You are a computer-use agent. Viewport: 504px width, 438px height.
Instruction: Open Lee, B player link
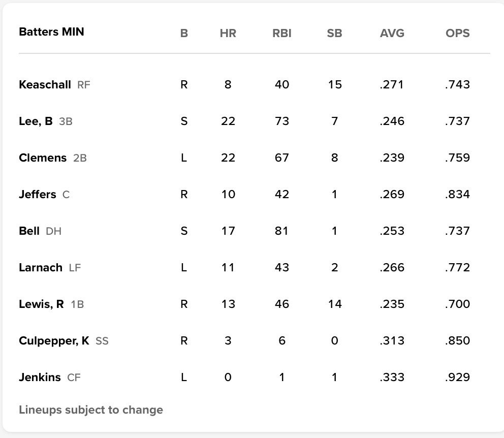[x=36, y=121]
